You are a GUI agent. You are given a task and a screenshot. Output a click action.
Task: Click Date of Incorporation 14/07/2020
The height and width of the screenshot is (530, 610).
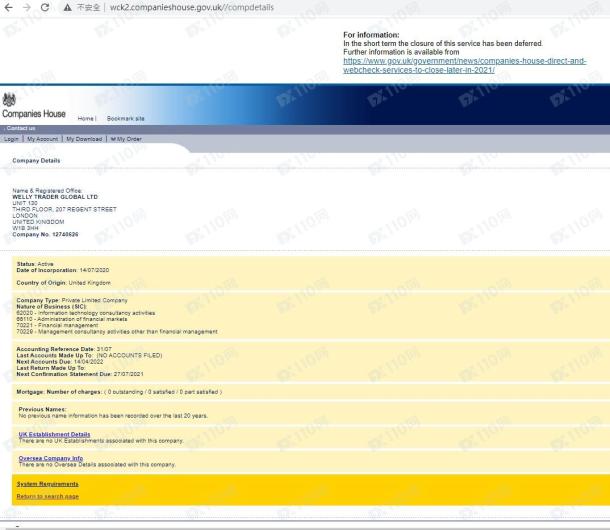pyautogui.click(x=63, y=270)
